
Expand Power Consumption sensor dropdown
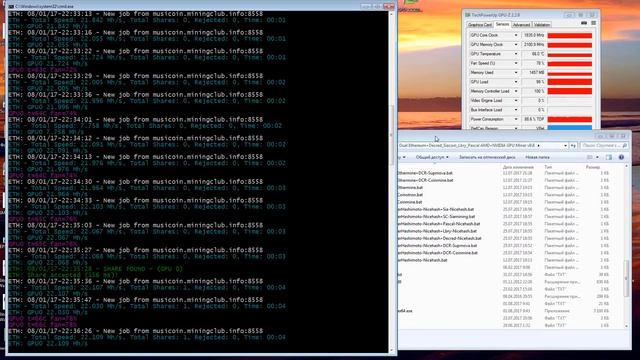click(516, 120)
